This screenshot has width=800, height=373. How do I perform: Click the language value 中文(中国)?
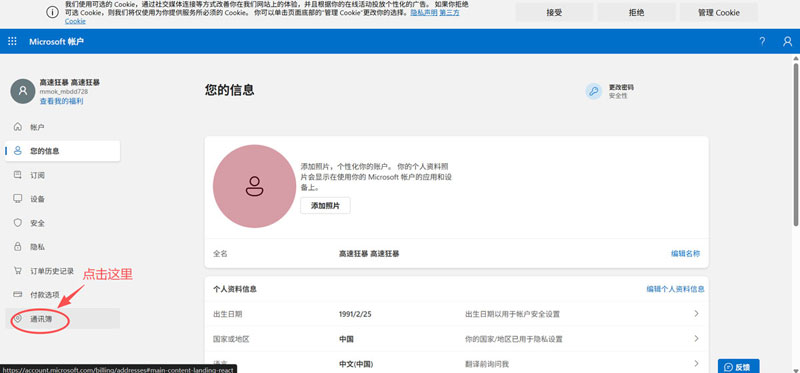(356, 364)
